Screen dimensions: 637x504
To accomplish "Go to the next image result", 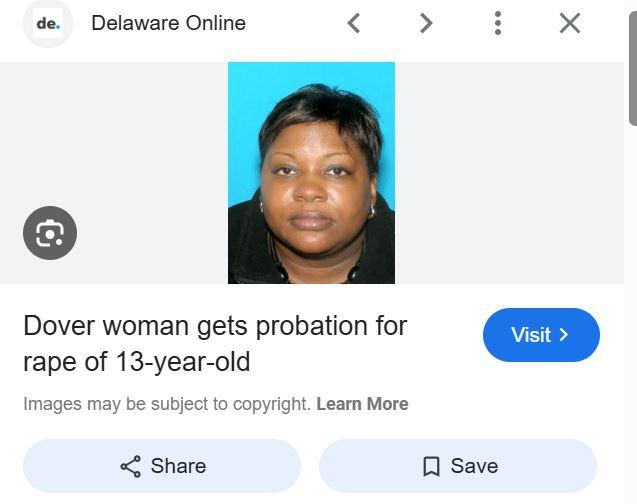I will (426, 23).
